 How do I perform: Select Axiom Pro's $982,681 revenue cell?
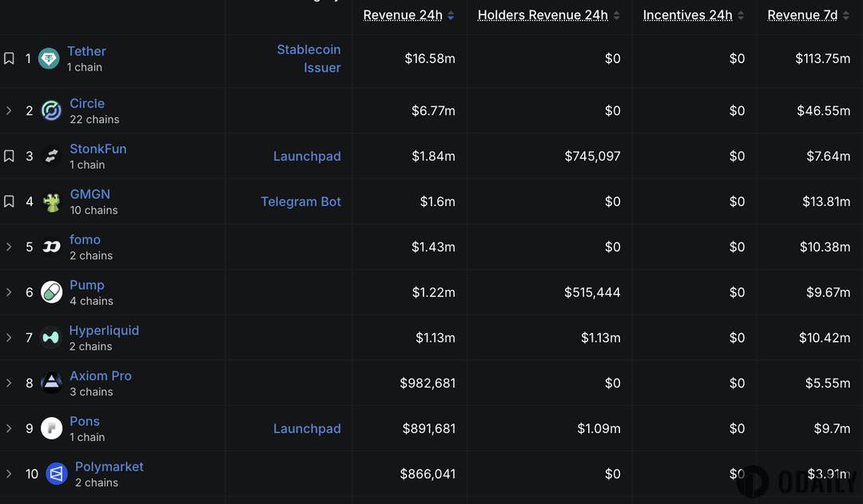pyautogui.click(x=428, y=383)
